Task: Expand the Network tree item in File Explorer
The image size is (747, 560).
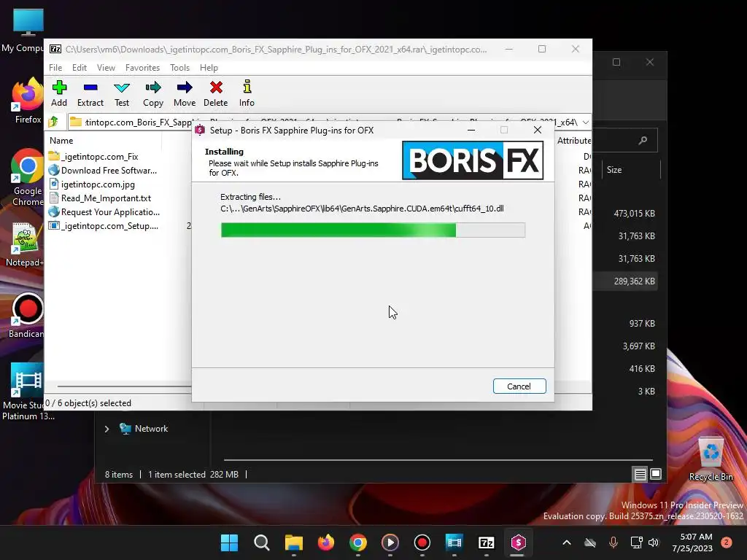Action: [x=107, y=429]
